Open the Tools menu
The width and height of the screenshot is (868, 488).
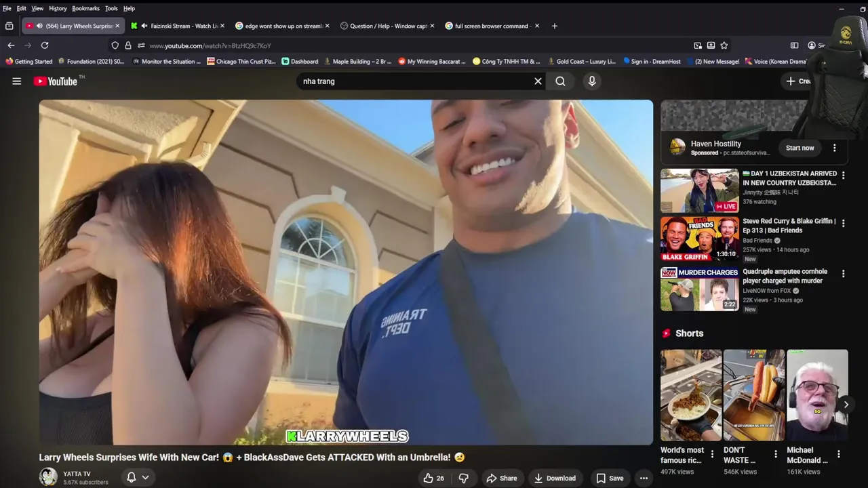pyautogui.click(x=111, y=8)
